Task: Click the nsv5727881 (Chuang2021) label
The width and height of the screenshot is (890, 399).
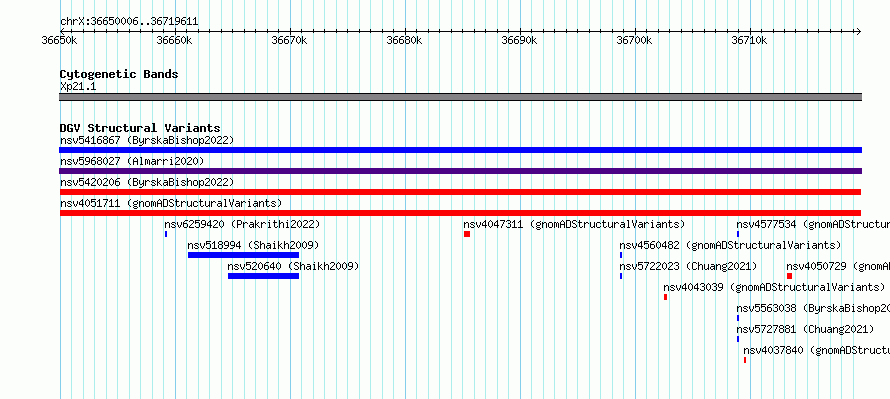Action: 805,329
